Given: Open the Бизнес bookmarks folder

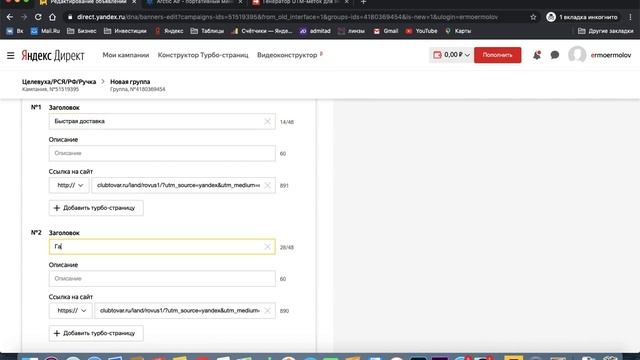Looking at the screenshot, I should coord(82,31).
